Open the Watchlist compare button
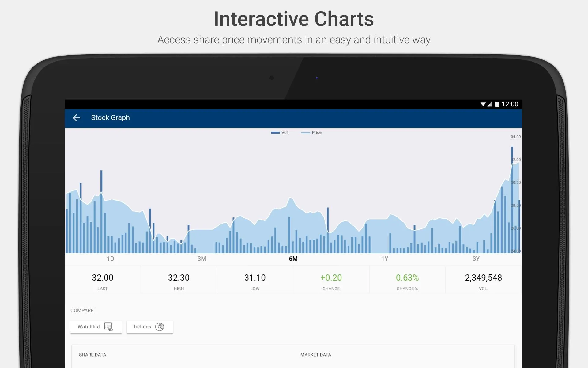588x368 pixels. pyautogui.click(x=96, y=327)
